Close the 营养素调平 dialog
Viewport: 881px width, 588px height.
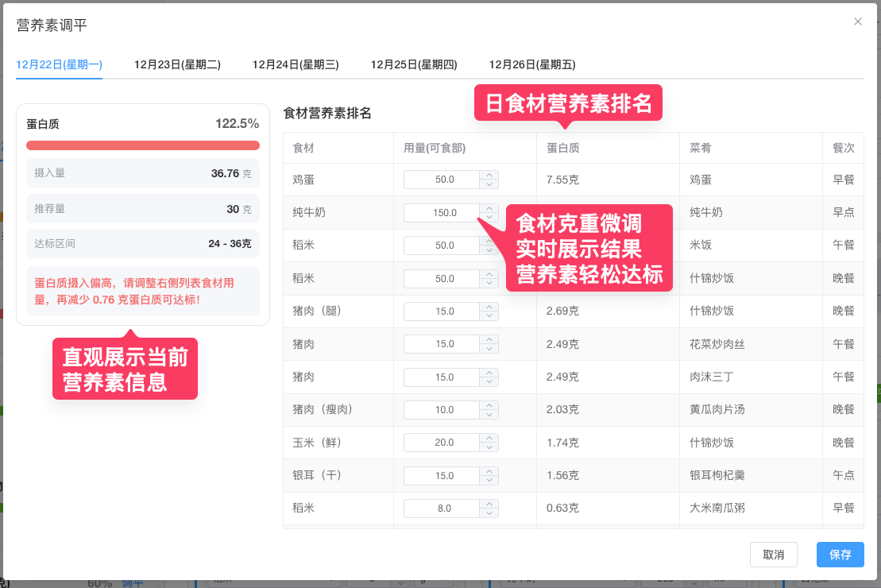858,21
